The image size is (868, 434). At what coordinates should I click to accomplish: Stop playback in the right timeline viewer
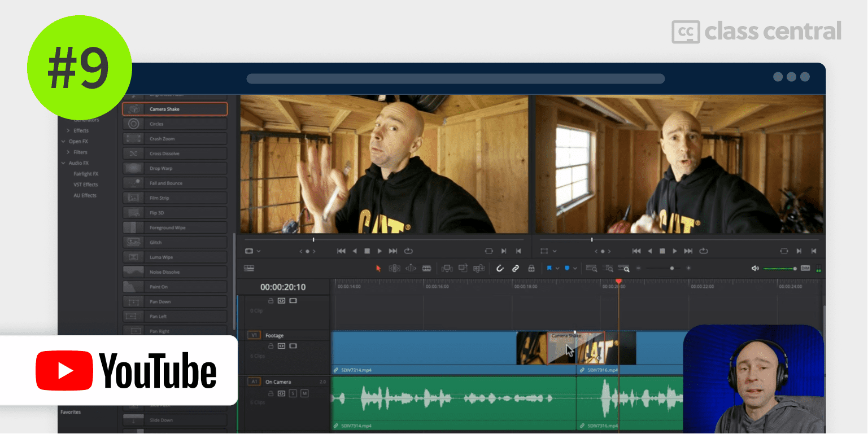[662, 251]
